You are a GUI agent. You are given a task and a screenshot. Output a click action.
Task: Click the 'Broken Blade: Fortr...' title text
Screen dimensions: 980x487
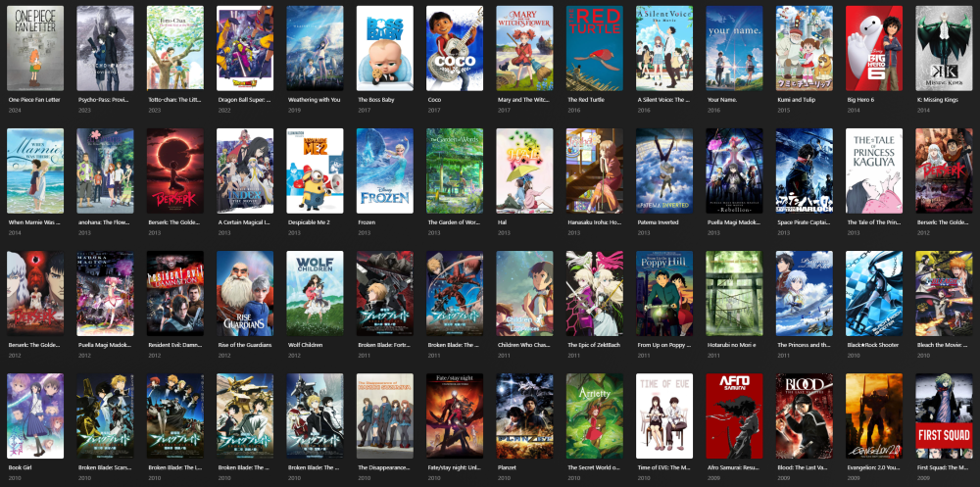[x=384, y=345]
